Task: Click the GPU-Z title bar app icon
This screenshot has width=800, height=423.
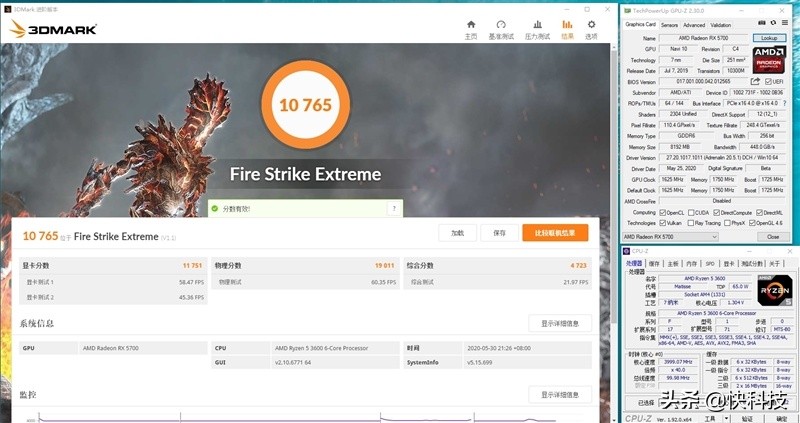Action: pyautogui.click(x=627, y=10)
